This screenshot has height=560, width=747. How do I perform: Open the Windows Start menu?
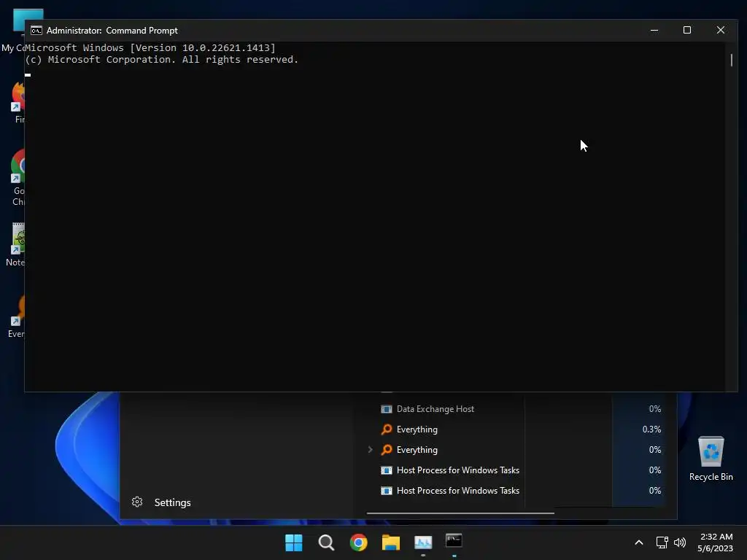tap(293, 542)
